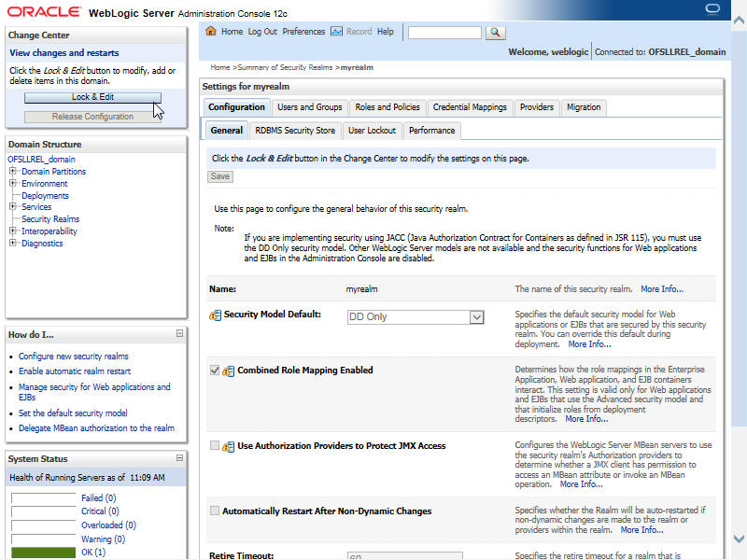The height and width of the screenshot is (560, 747).
Task: Open the Providers tab
Action: (536, 107)
